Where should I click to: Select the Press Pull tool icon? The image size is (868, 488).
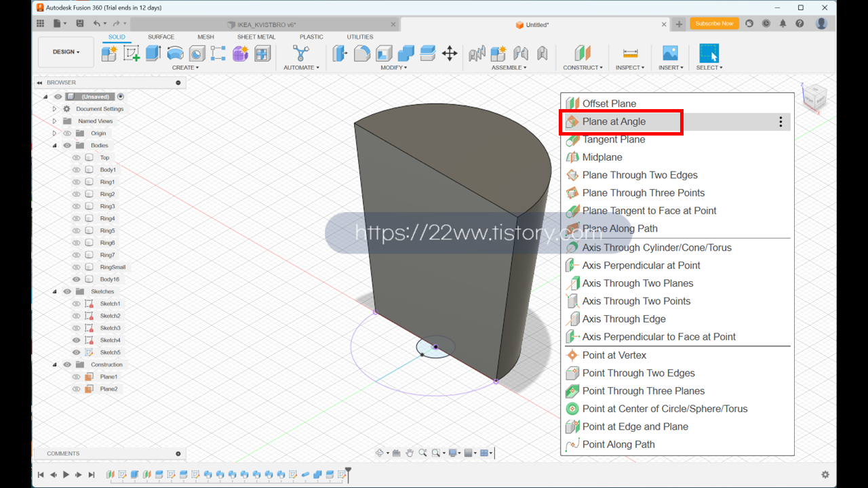(x=340, y=53)
